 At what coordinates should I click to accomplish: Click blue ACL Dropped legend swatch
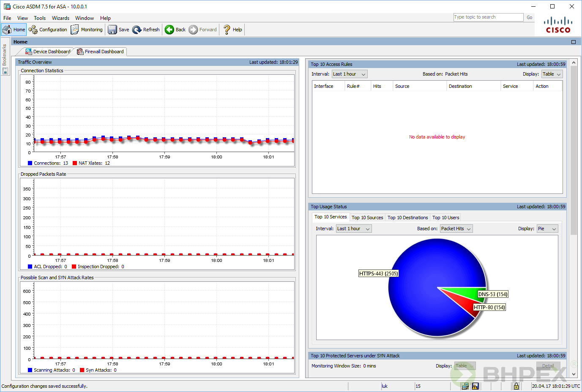(30, 267)
